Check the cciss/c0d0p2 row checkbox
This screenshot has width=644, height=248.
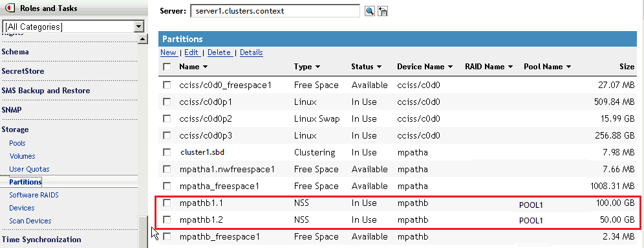tap(167, 118)
